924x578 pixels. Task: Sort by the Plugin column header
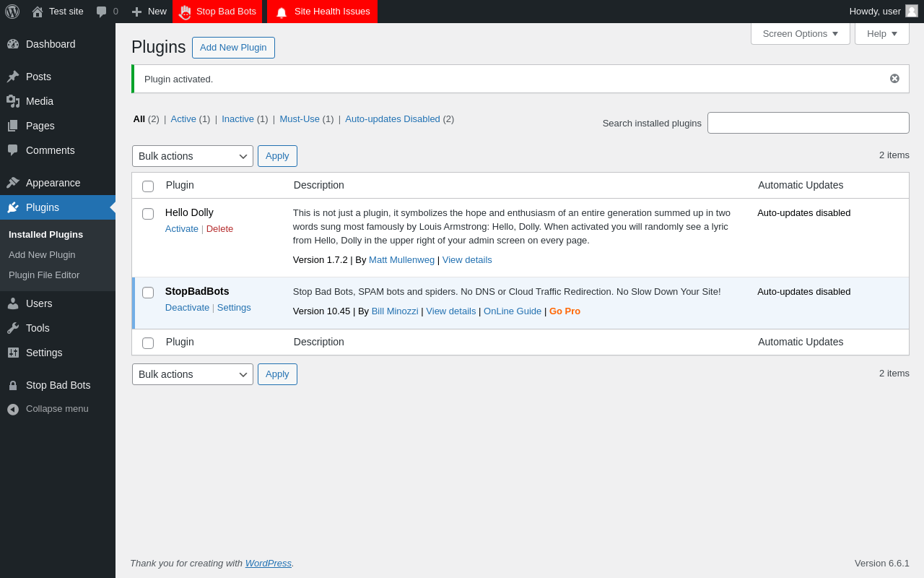(x=180, y=185)
